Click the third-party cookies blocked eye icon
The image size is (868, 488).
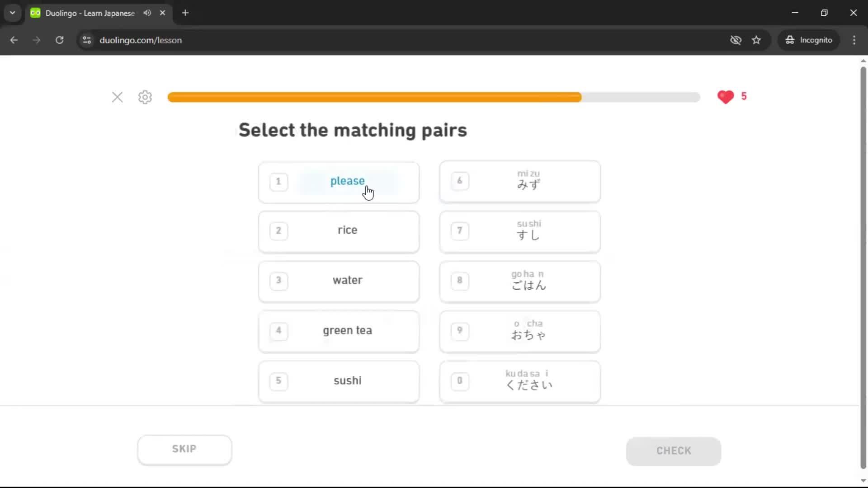[736, 40]
